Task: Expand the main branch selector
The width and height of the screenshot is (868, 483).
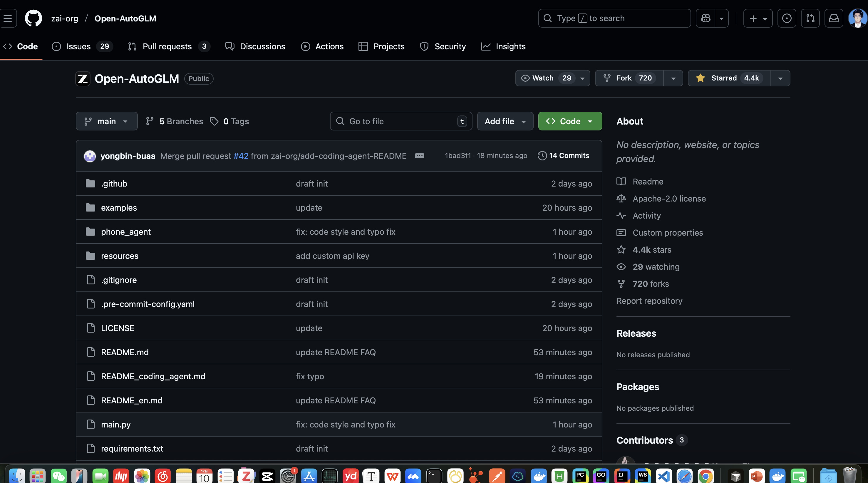Action: [106, 121]
